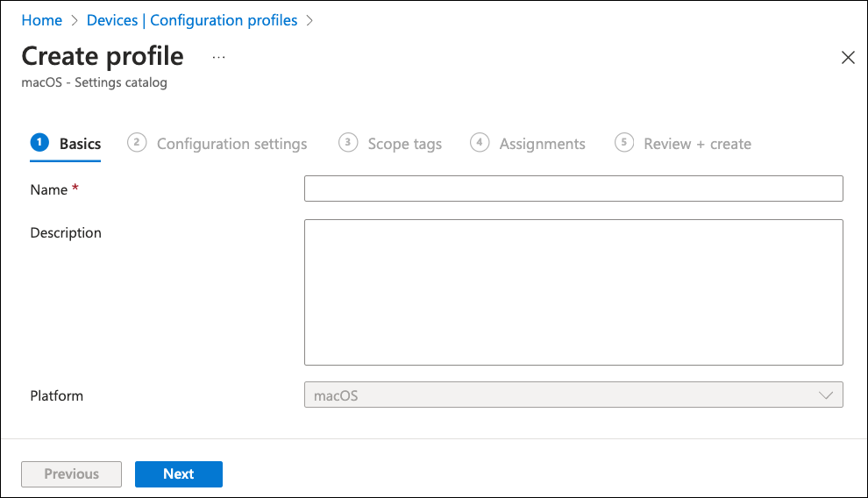Go to Configuration settings tab
Image resolution: width=868 pixels, height=498 pixels.
point(231,144)
